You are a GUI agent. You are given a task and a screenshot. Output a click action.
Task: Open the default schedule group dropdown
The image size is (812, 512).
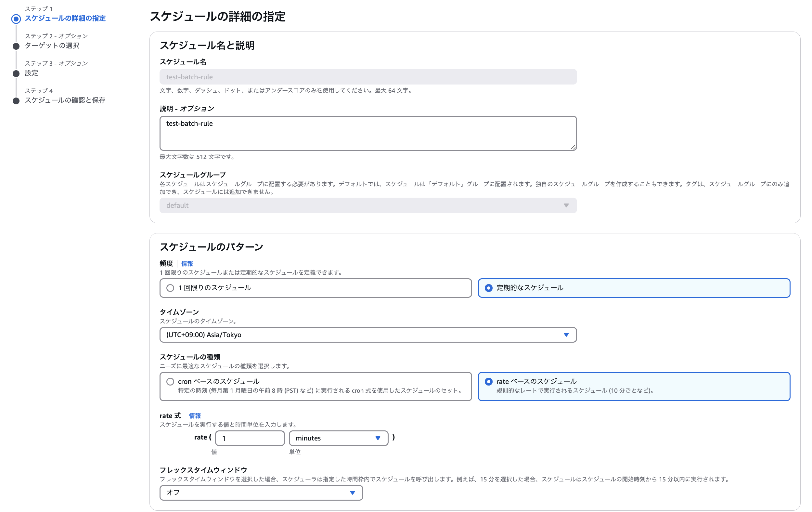tap(367, 205)
